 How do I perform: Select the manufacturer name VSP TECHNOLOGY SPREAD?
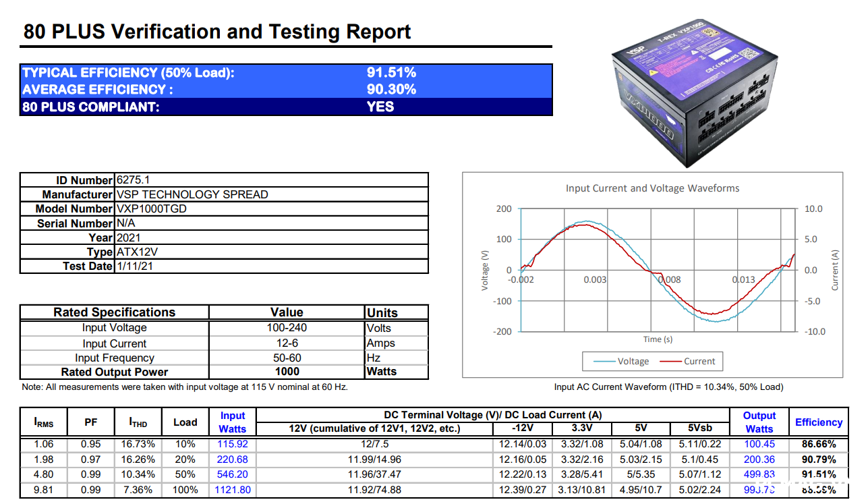coord(192,194)
